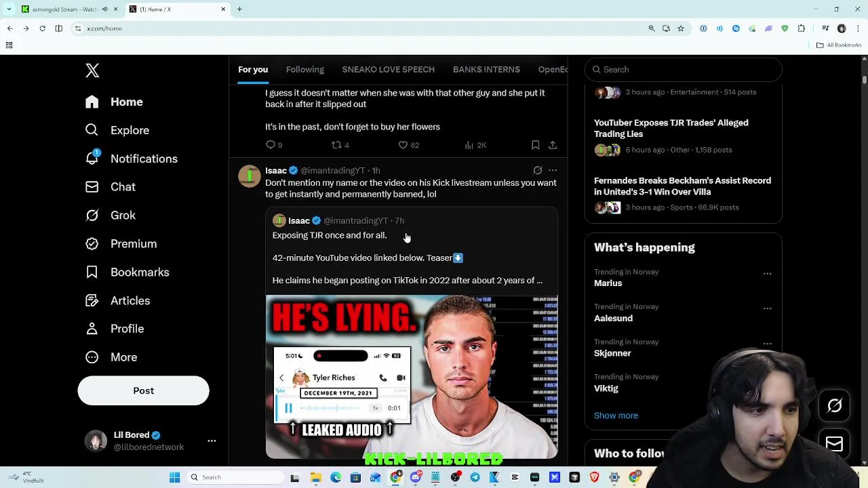
Task: Go to the Premium page
Action: (121, 244)
